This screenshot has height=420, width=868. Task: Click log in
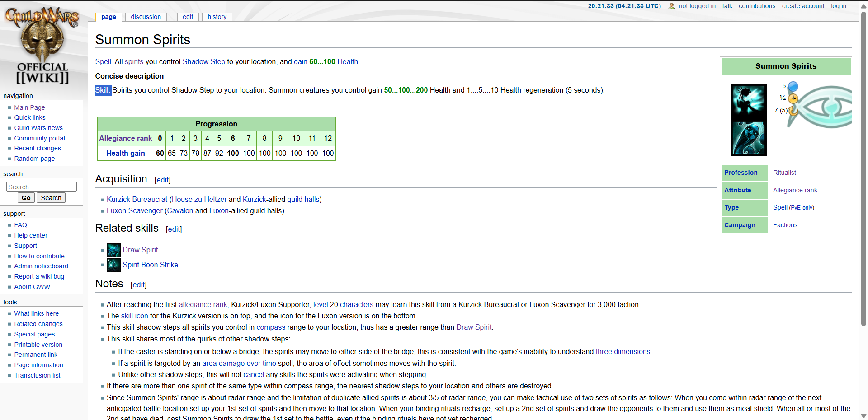click(839, 6)
